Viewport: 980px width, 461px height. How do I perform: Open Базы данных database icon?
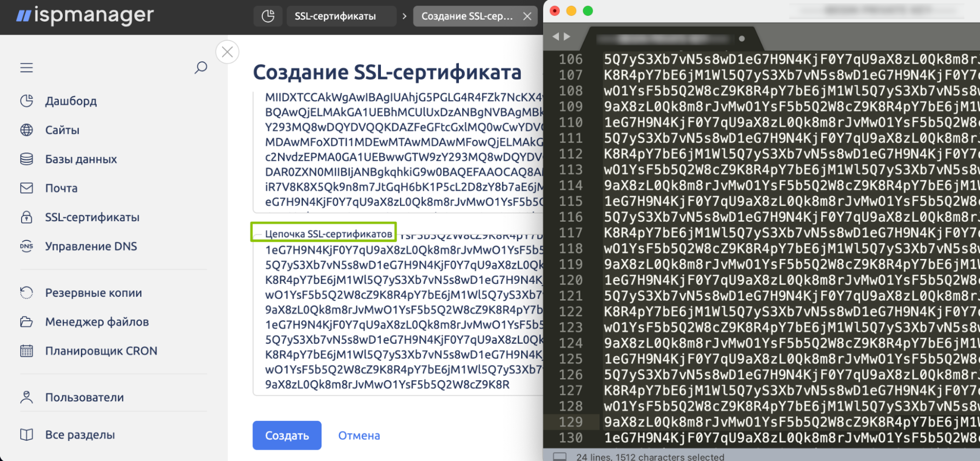point(26,159)
